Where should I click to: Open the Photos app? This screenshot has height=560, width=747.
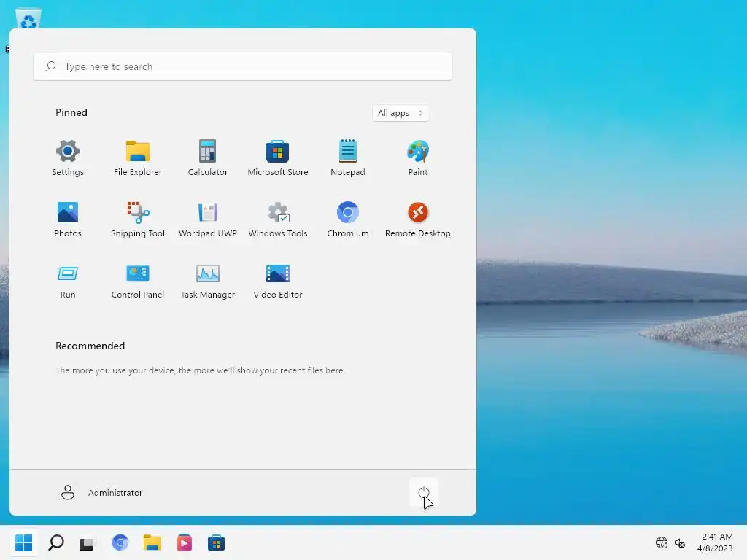[x=68, y=219]
